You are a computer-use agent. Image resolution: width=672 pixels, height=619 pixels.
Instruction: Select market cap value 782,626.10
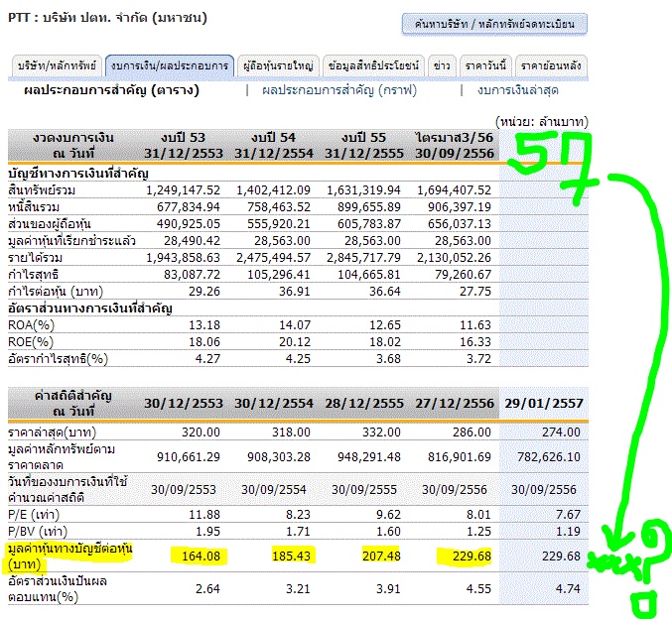coord(549,457)
